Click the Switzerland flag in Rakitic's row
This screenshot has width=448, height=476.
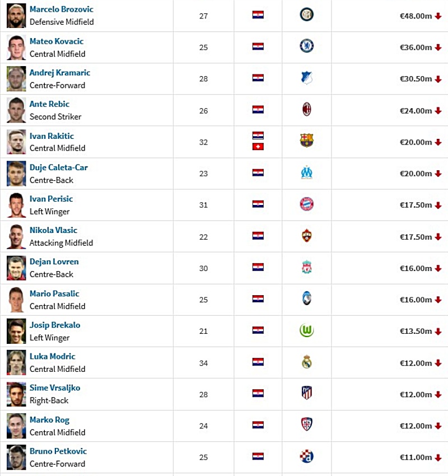(258, 147)
